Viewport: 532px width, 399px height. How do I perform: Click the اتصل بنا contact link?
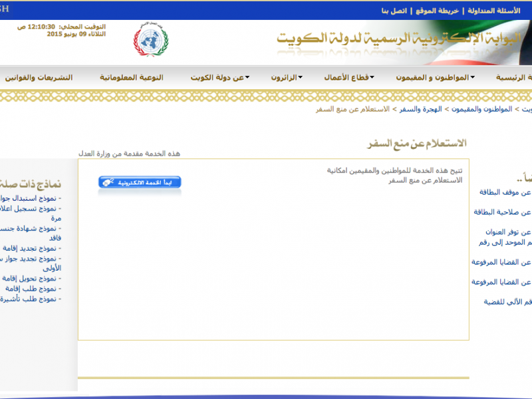coord(394,11)
